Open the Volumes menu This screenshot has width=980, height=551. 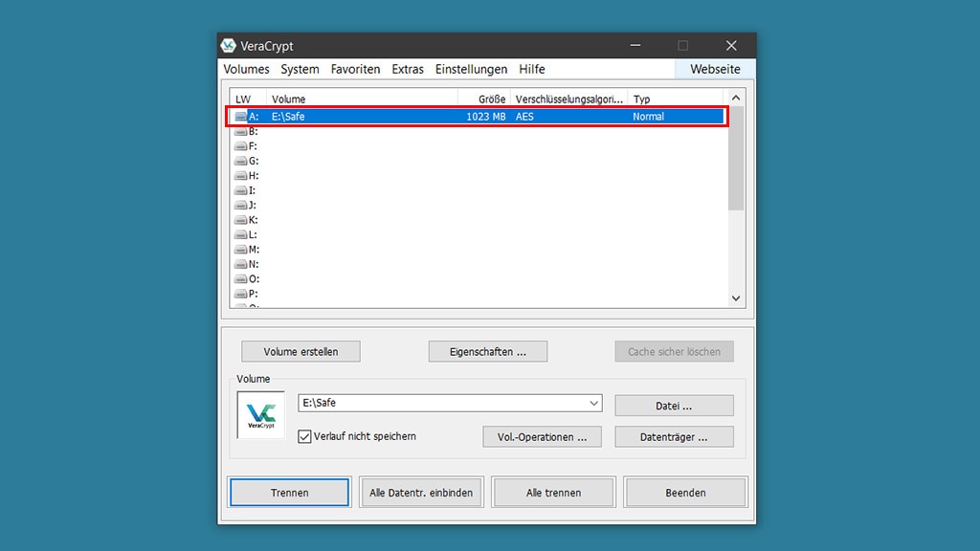247,69
